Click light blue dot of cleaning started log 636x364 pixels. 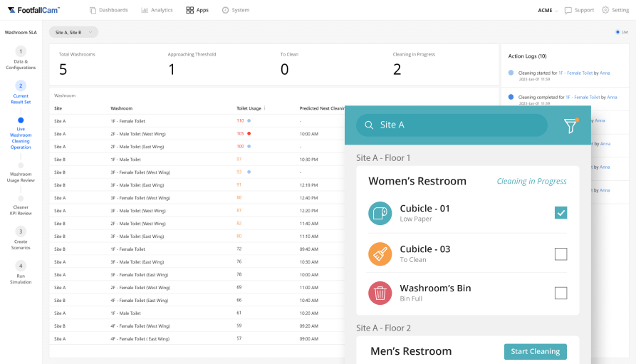[511, 73]
